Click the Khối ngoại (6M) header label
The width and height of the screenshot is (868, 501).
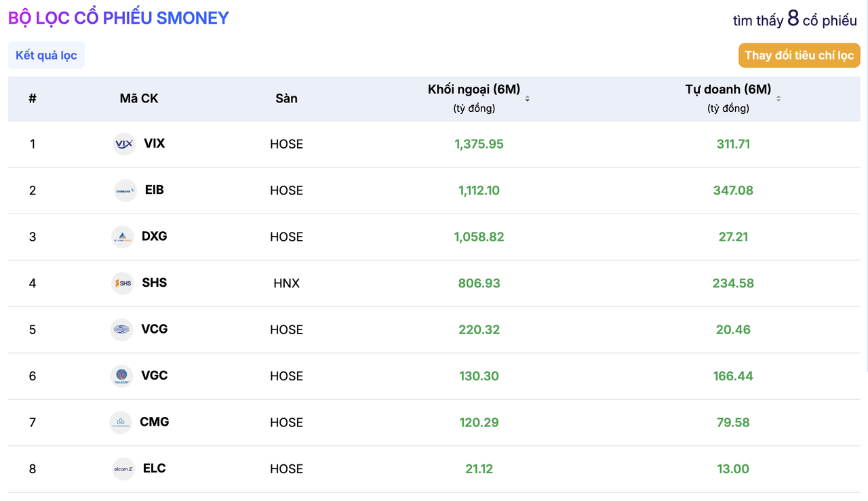[474, 89]
